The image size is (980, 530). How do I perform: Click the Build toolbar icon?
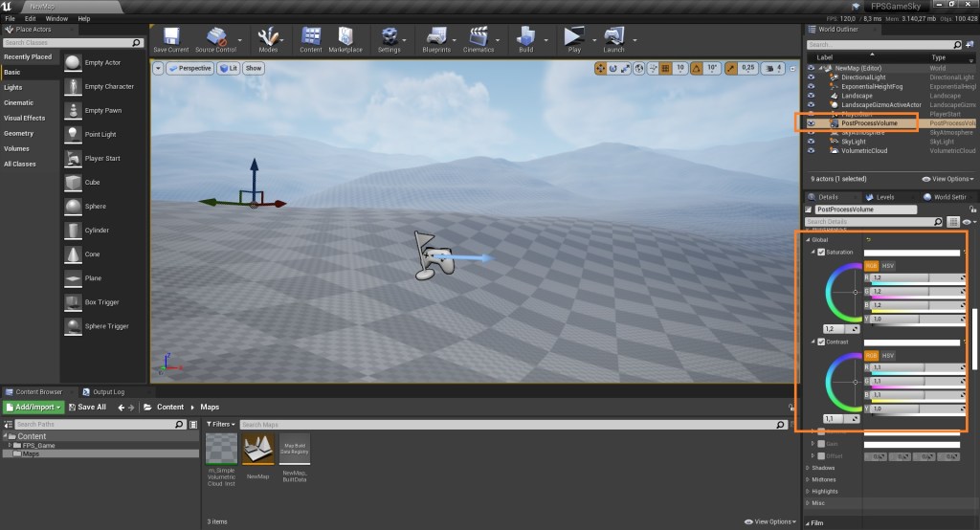tap(525, 38)
